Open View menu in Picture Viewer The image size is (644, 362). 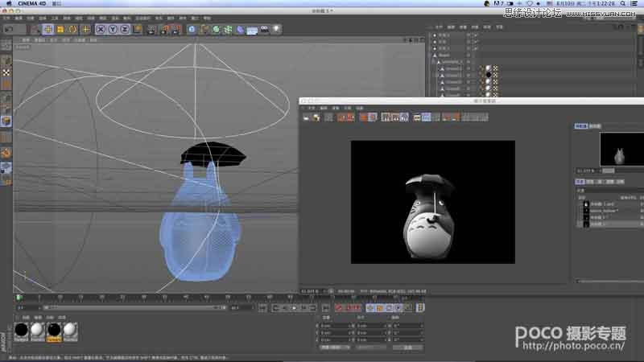(336, 108)
